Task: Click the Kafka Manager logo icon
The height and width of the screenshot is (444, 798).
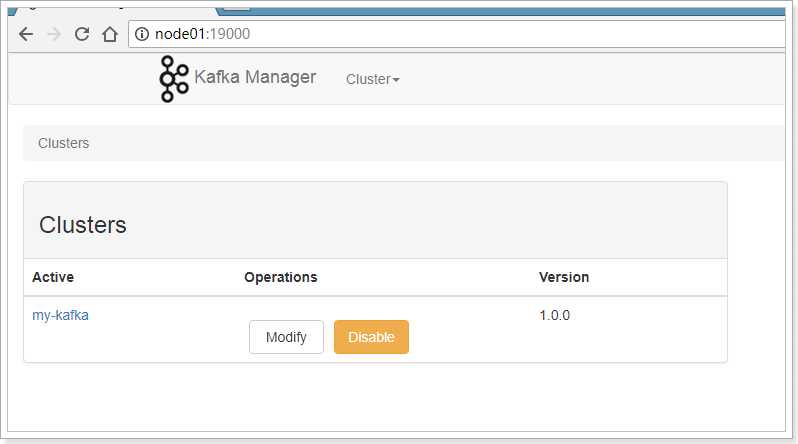Action: 174,78
